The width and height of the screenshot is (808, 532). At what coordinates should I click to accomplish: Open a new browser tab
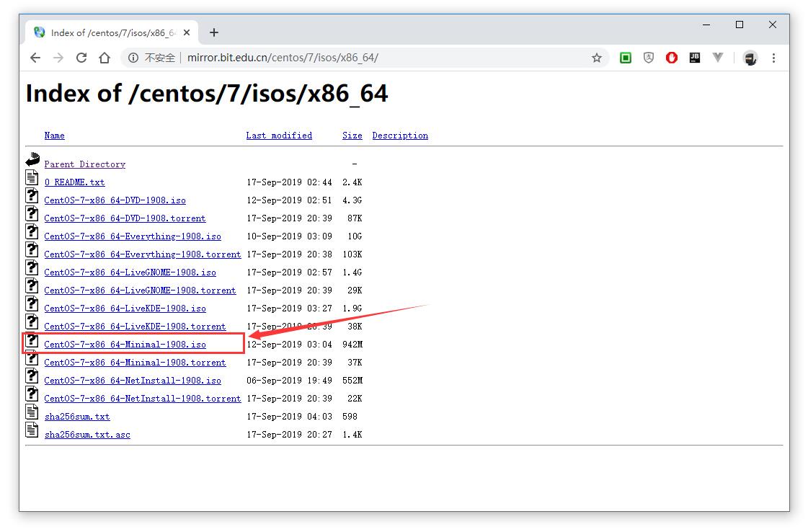pyautogui.click(x=214, y=32)
